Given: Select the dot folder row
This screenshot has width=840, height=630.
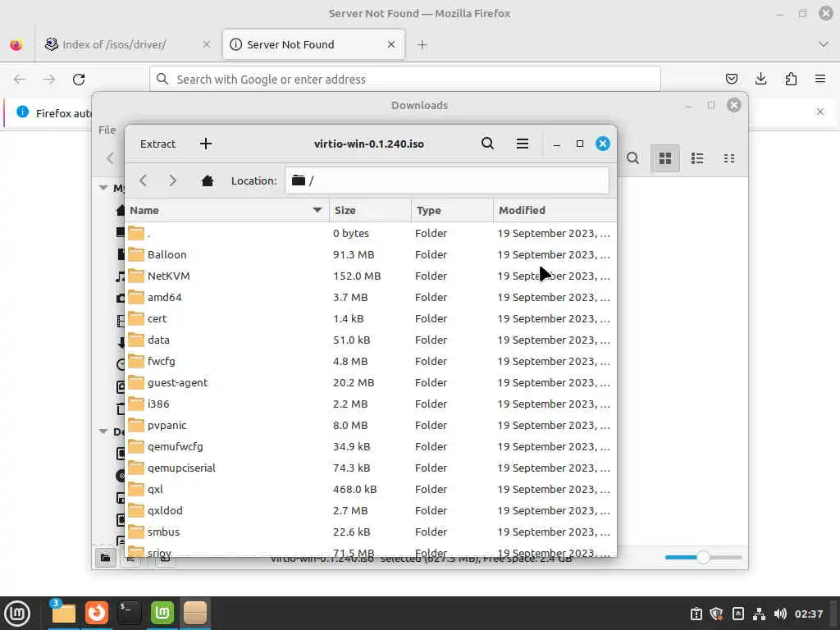Looking at the screenshot, I should 371,233.
